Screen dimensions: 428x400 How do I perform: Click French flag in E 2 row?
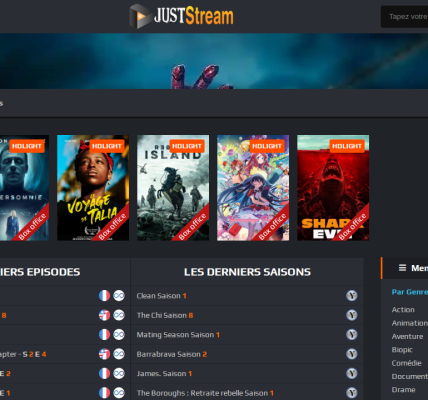(x=104, y=373)
